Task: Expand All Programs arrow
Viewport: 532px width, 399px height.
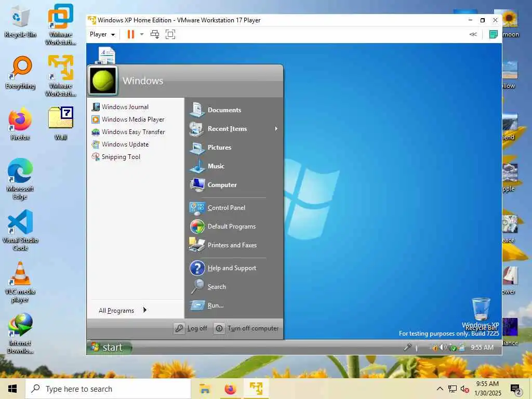Action: pos(145,310)
